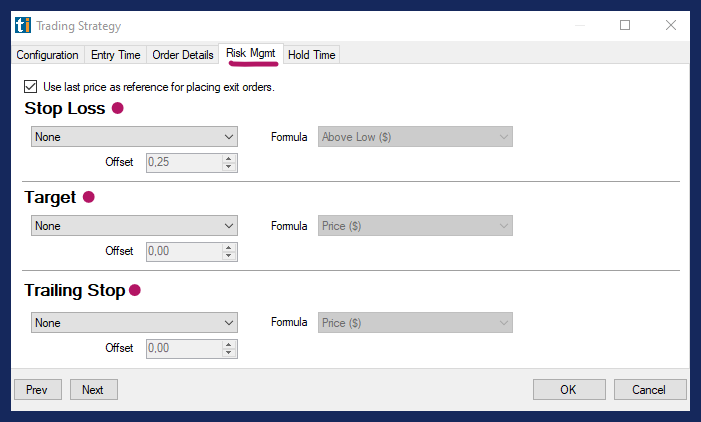701x422 pixels.
Task: Toggle 'Use last price as reference' checkbox
Action: tap(30, 87)
